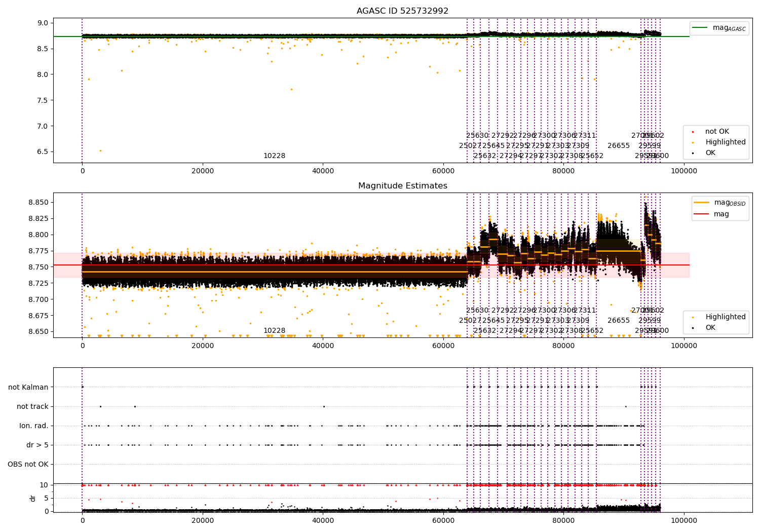
Task: Click the 'dr > 5' axis label
Action: [37, 445]
